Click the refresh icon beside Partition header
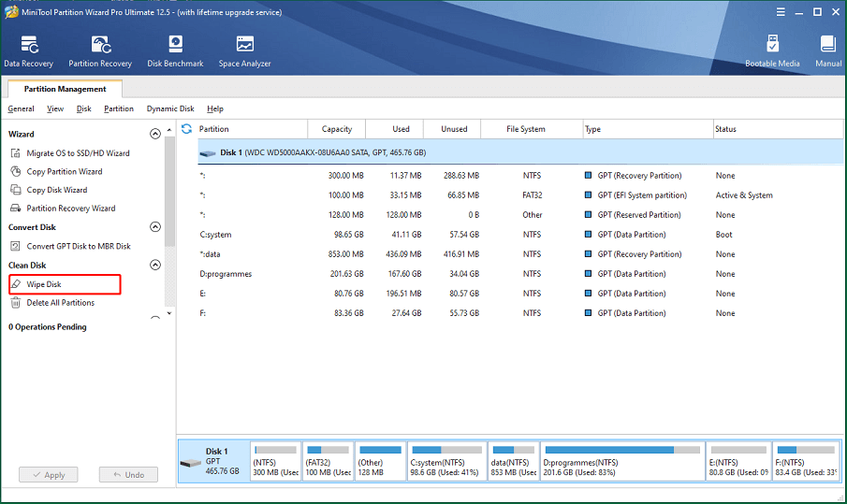This screenshot has height=504, width=847. pos(186,129)
